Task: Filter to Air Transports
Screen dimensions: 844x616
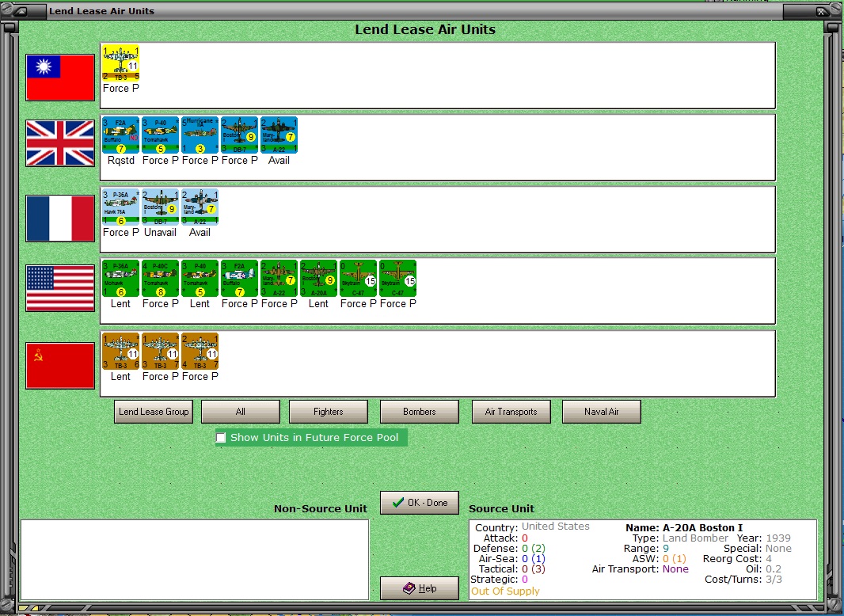Action: pos(511,411)
